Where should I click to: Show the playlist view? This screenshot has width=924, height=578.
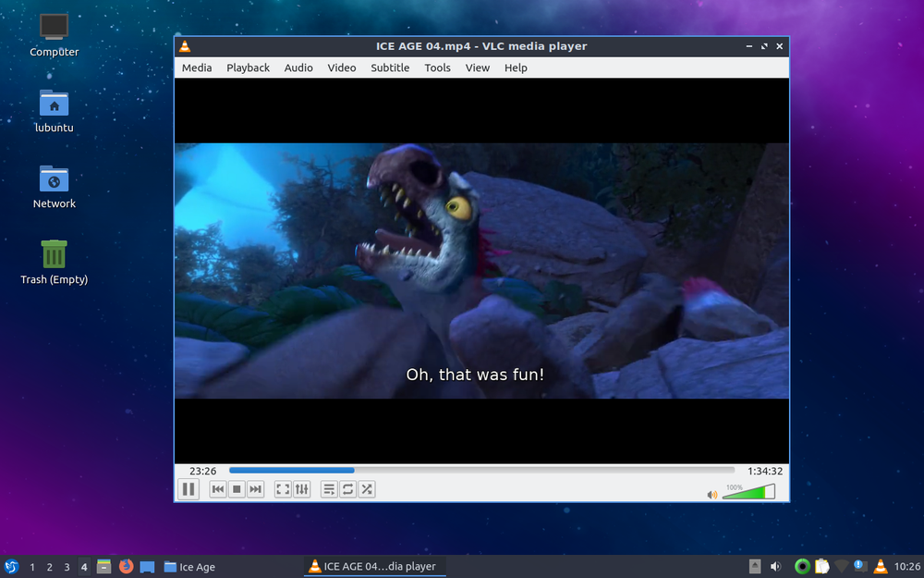[329, 489]
